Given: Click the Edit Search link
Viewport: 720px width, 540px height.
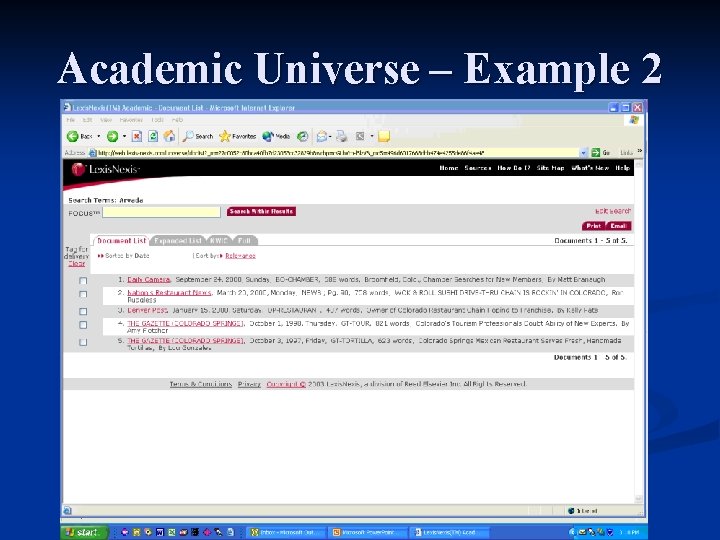Looking at the screenshot, I should tap(613, 211).
